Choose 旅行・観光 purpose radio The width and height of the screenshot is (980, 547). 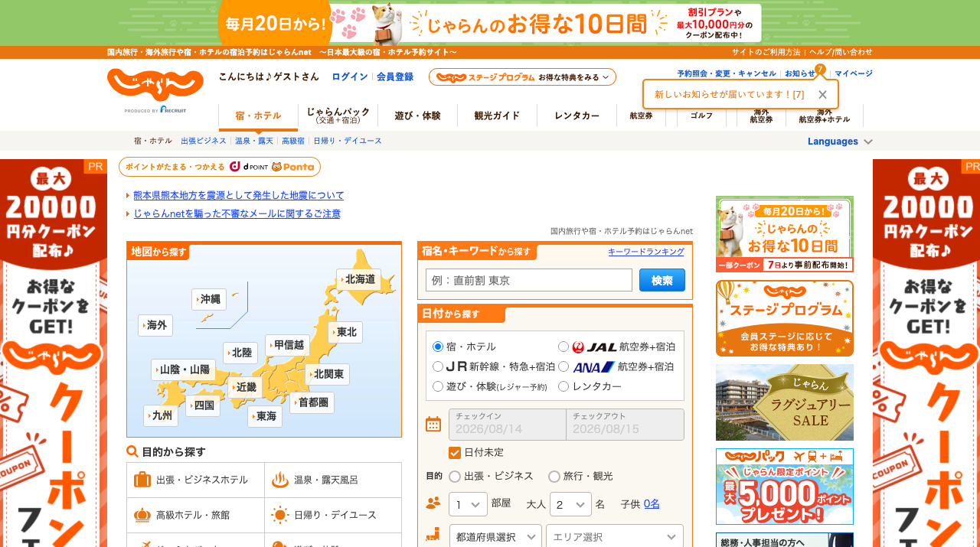(x=554, y=476)
